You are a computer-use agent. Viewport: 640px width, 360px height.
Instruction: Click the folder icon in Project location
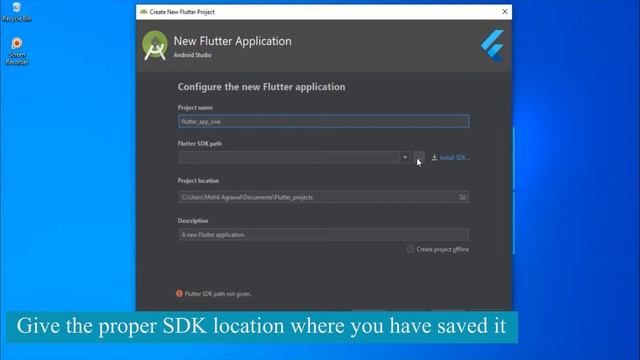pyautogui.click(x=462, y=197)
